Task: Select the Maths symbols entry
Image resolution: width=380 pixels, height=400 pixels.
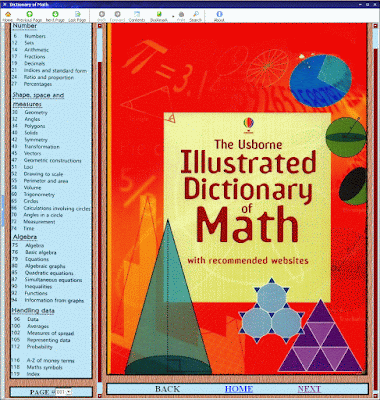Action: pyautogui.click(x=45, y=368)
